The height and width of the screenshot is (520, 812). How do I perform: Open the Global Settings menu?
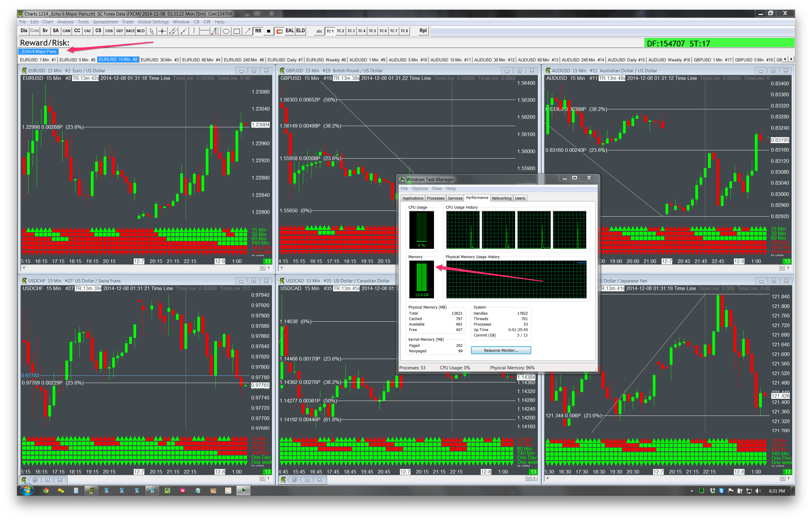pos(153,22)
